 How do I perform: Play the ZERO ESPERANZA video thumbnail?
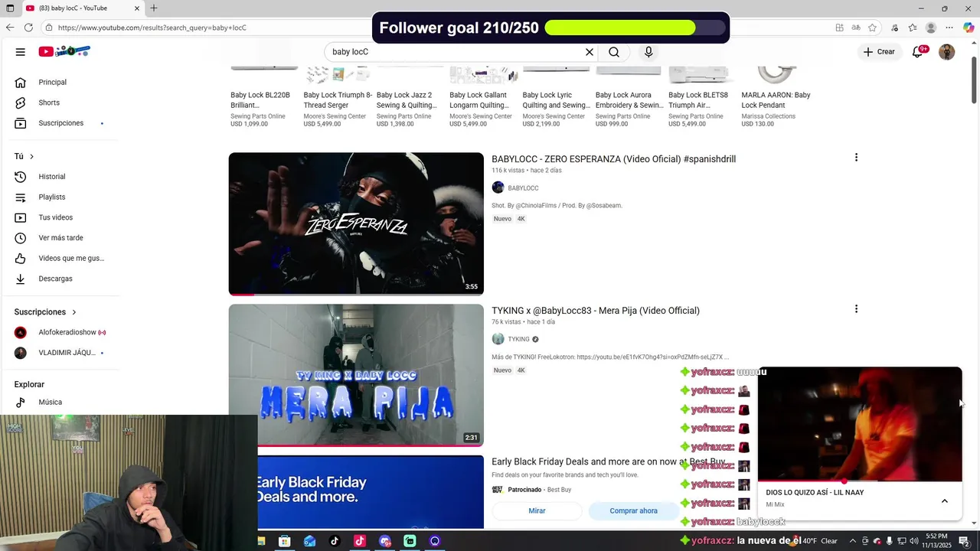(356, 223)
